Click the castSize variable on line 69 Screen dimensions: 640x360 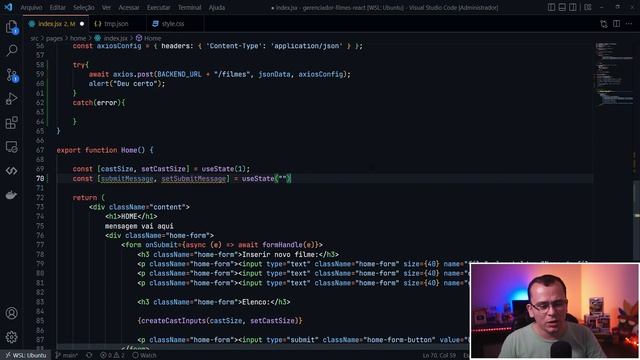coord(117,169)
